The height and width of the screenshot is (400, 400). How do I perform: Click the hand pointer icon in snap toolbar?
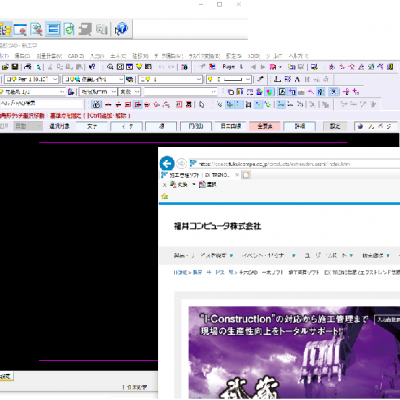[x=201, y=105]
